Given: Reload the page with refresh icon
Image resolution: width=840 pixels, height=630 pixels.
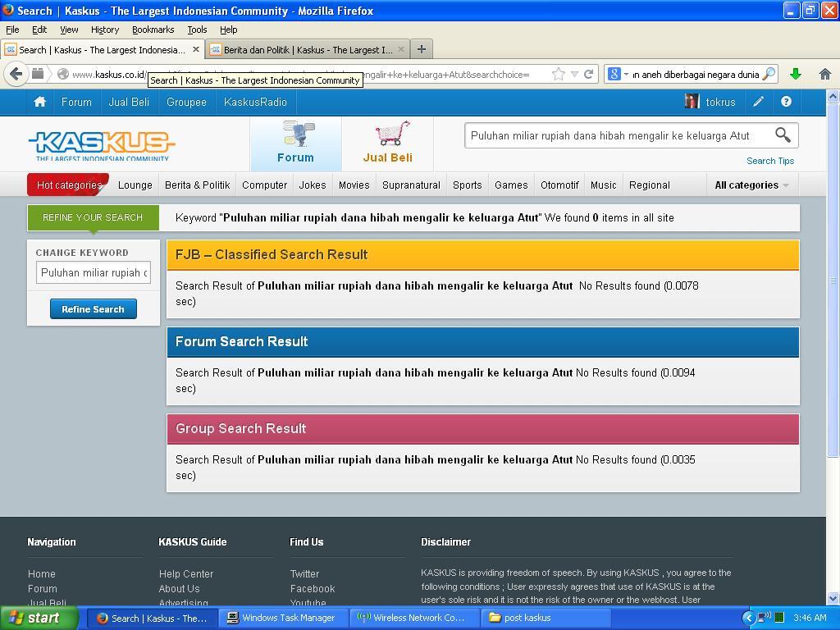Looking at the screenshot, I should coord(588,74).
